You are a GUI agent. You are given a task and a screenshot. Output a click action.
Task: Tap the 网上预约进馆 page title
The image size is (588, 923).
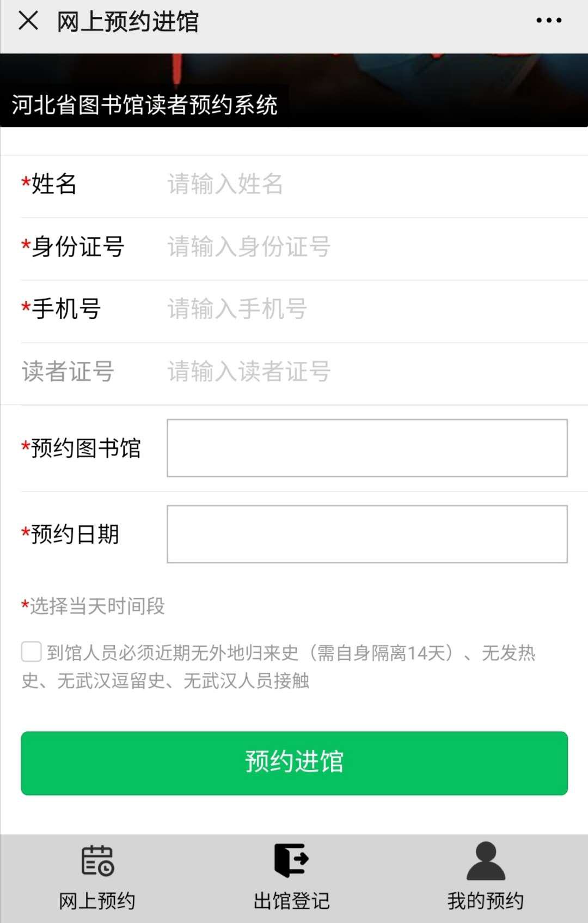pyautogui.click(x=128, y=22)
